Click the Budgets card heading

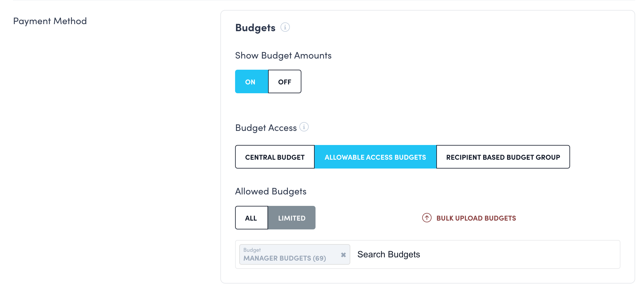click(x=255, y=28)
